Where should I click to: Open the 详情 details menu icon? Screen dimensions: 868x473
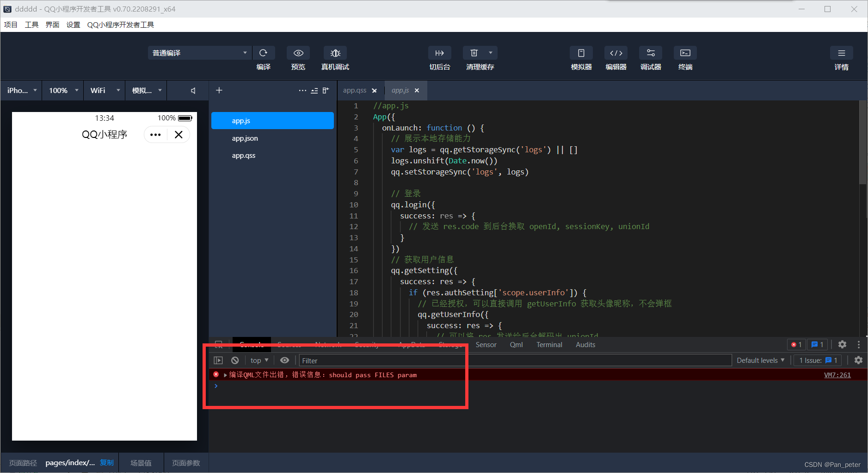842,53
